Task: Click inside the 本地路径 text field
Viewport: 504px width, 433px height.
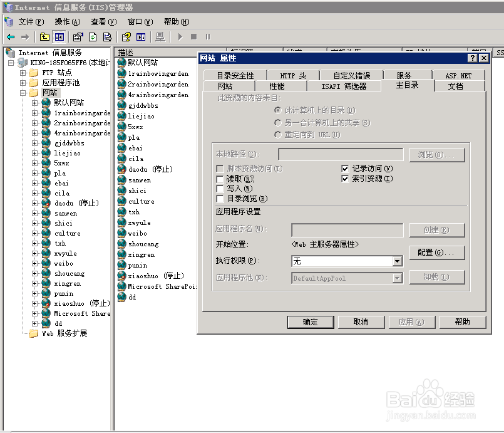Action: point(341,154)
